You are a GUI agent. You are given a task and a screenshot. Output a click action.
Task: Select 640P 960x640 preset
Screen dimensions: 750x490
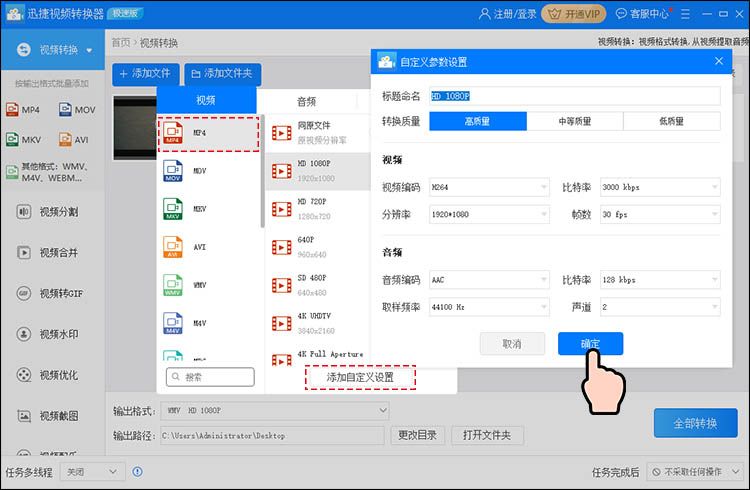pyautogui.click(x=318, y=247)
